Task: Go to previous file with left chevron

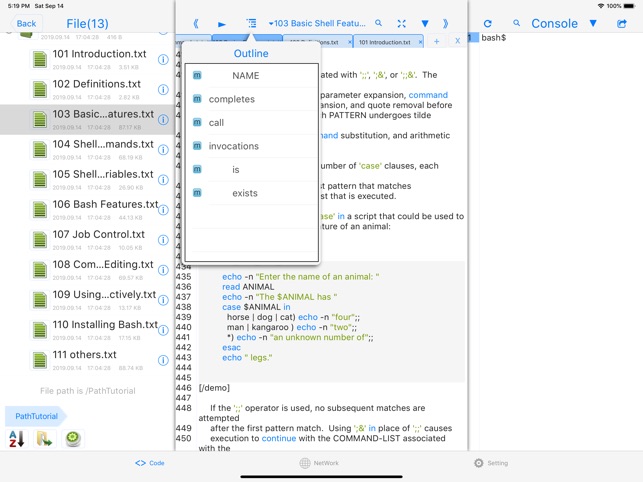Action: (x=196, y=24)
